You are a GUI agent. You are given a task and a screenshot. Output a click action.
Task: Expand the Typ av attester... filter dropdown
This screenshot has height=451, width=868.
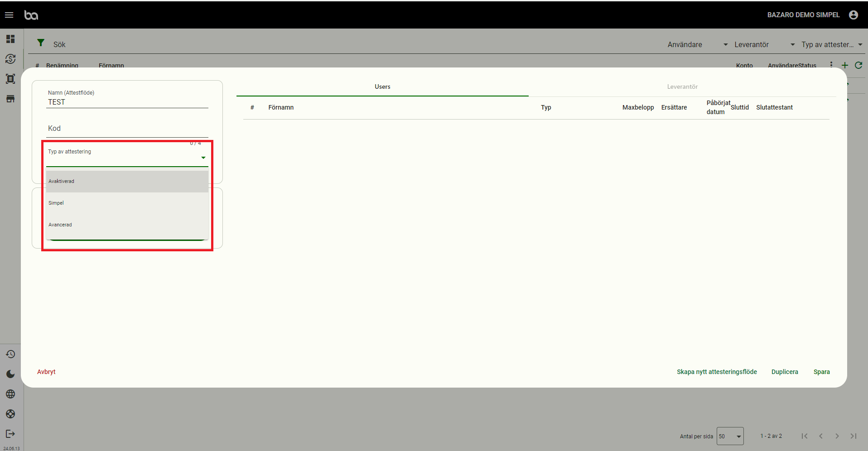coord(832,44)
